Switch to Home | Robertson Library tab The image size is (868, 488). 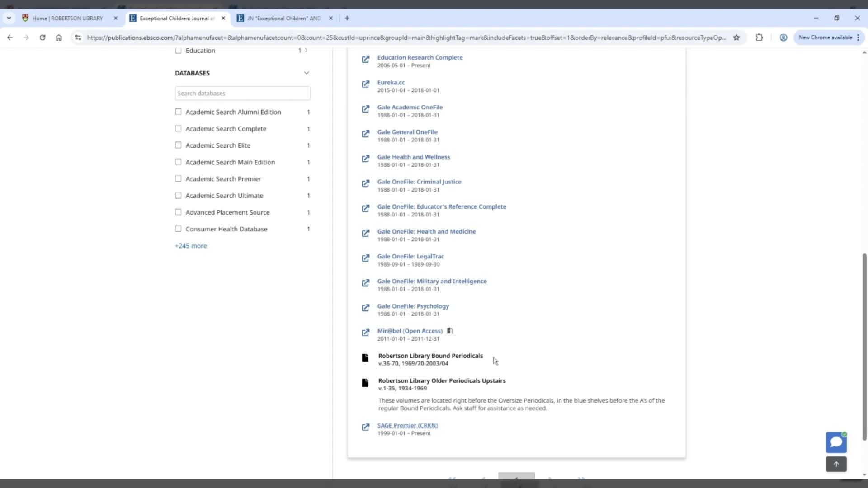point(68,19)
